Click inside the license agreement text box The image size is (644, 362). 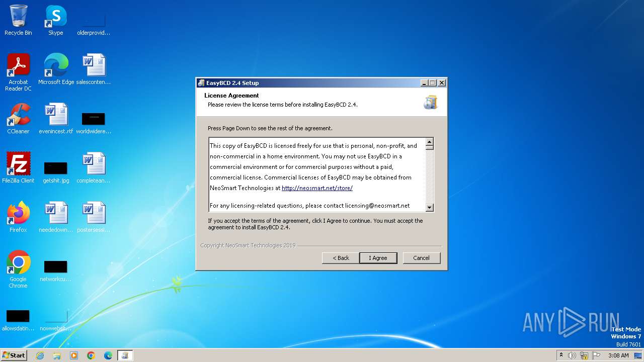click(317, 174)
